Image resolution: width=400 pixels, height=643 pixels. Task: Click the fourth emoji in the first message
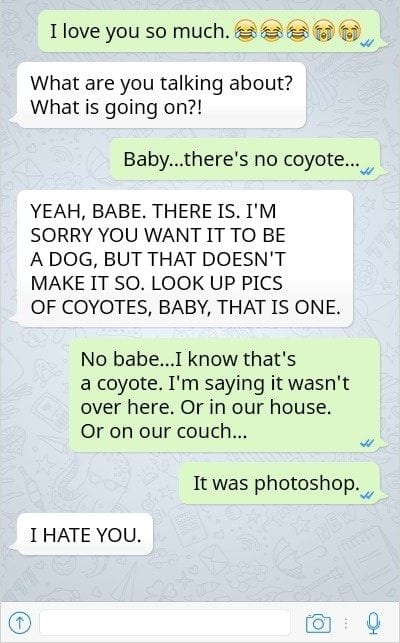click(324, 31)
